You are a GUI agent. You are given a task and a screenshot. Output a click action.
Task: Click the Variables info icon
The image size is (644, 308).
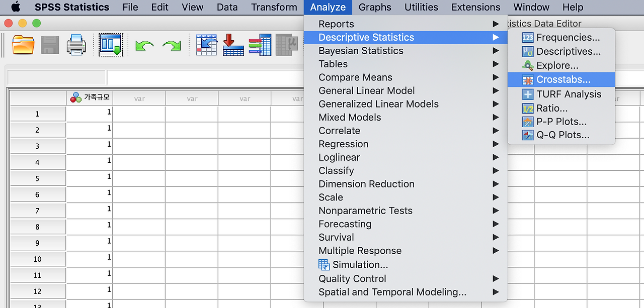[x=260, y=45]
